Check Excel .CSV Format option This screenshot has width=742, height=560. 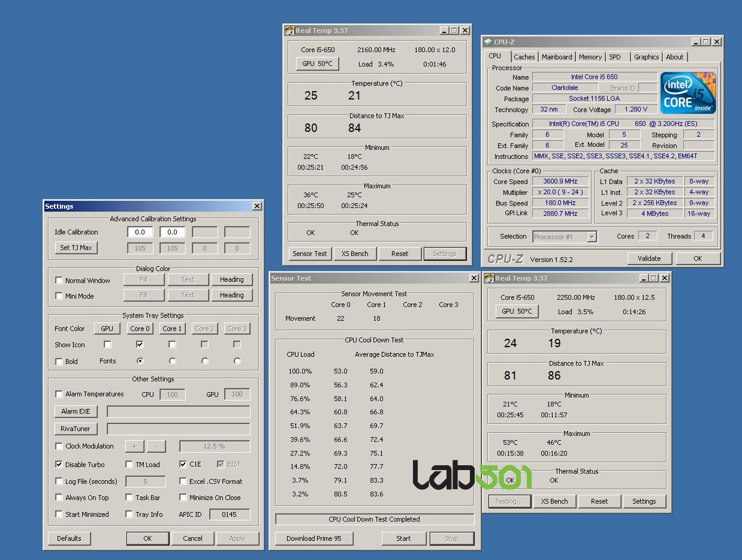(x=183, y=481)
